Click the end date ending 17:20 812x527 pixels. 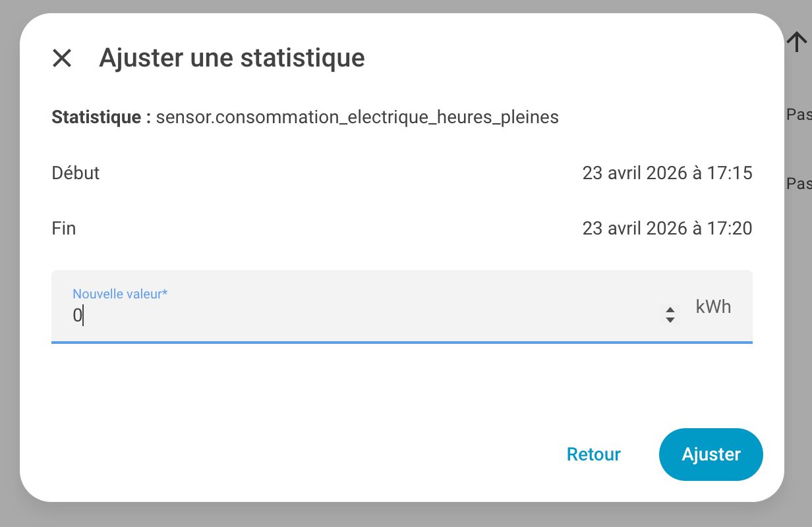coord(667,229)
